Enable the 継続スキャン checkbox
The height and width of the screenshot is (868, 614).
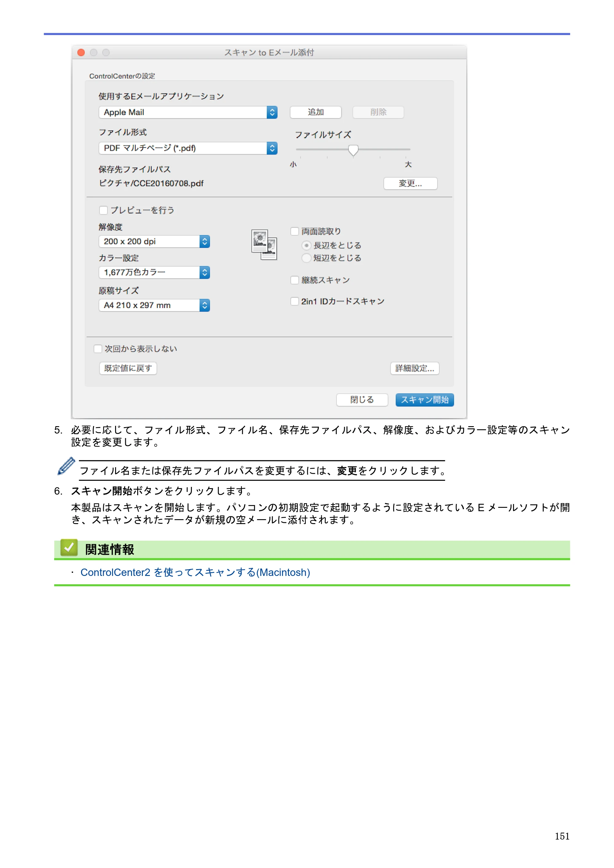(294, 280)
